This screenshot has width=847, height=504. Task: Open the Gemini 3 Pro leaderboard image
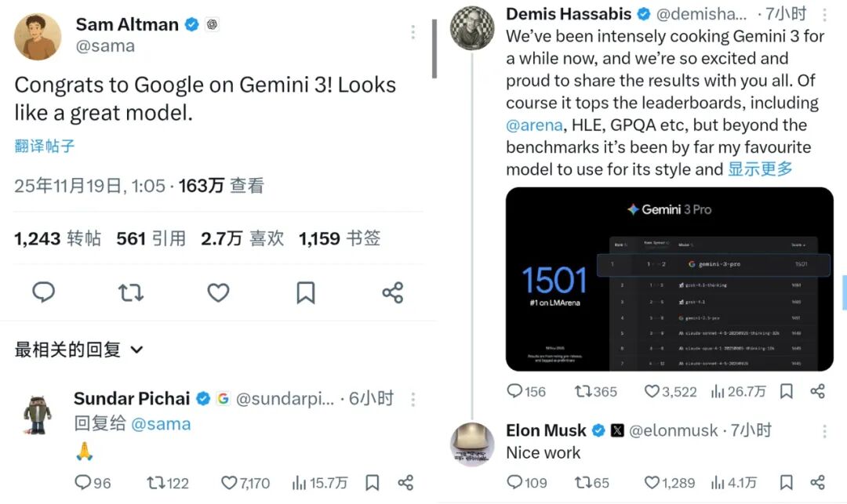(x=669, y=279)
